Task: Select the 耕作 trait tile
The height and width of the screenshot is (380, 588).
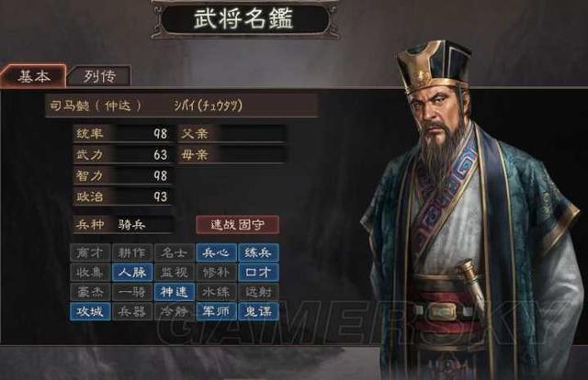Action: [132, 252]
